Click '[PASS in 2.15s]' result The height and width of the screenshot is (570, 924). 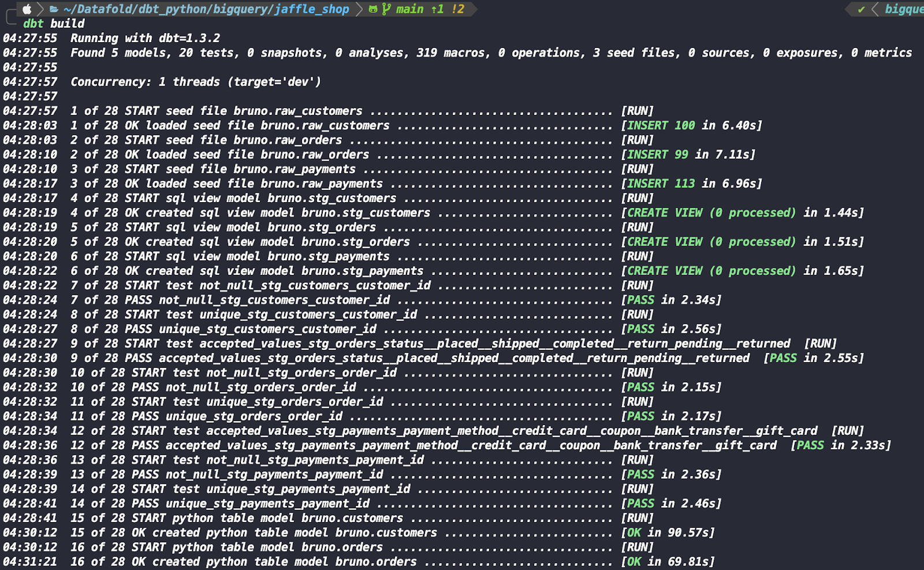(x=671, y=387)
